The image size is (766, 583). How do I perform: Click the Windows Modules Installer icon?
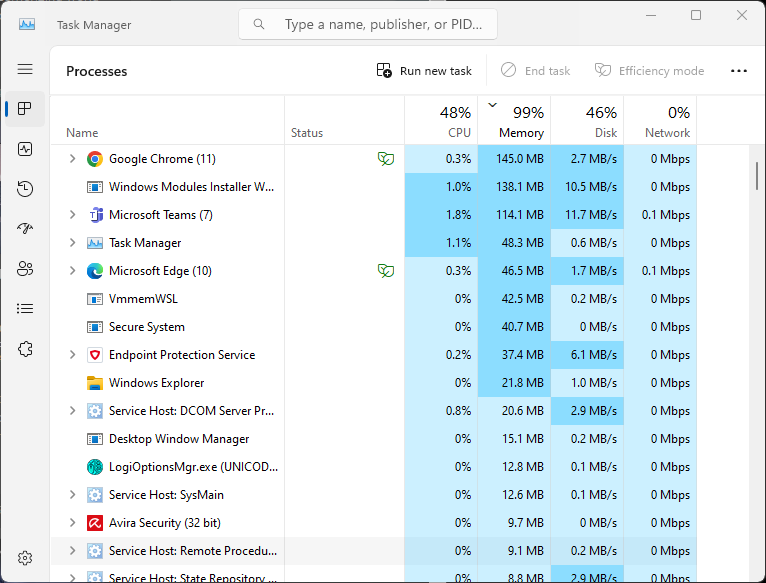[95, 187]
